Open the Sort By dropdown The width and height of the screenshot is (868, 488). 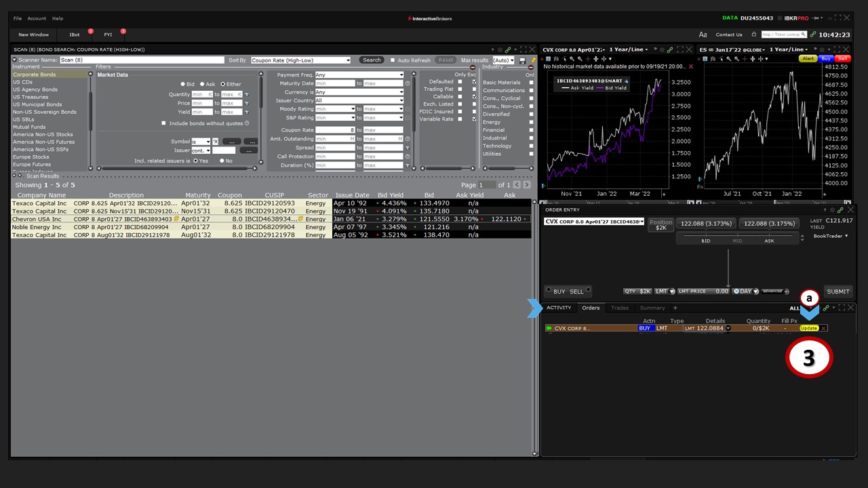pyautogui.click(x=300, y=60)
